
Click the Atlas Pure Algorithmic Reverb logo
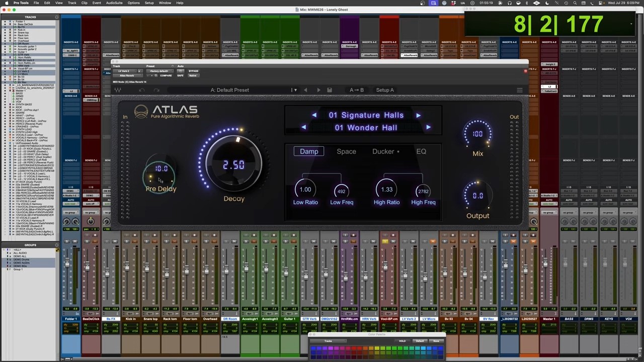click(x=167, y=112)
